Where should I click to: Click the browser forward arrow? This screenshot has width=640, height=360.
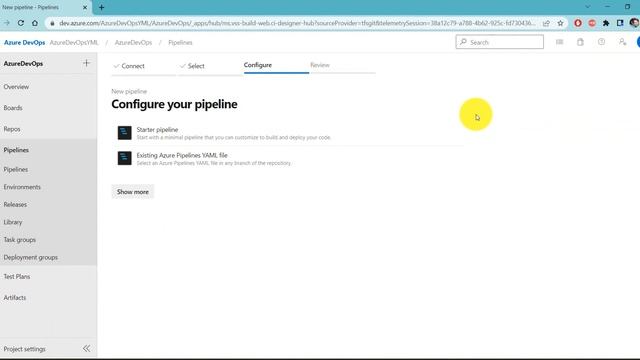pyautogui.click(x=7, y=23)
